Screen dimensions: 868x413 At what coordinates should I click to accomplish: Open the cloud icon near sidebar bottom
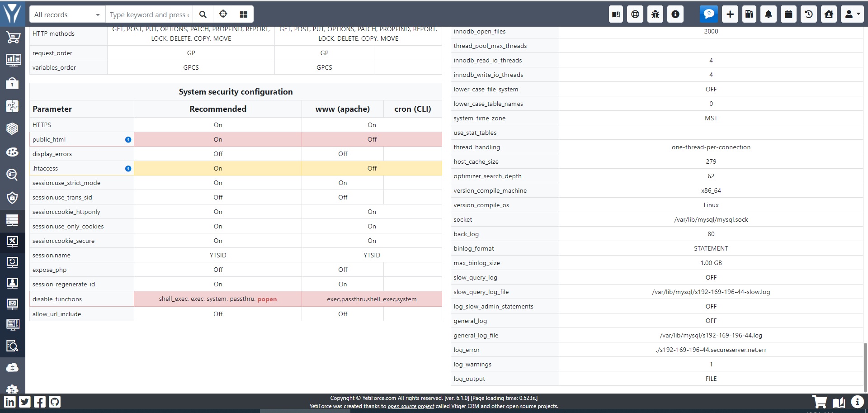pyautogui.click(x=13, y=367)
